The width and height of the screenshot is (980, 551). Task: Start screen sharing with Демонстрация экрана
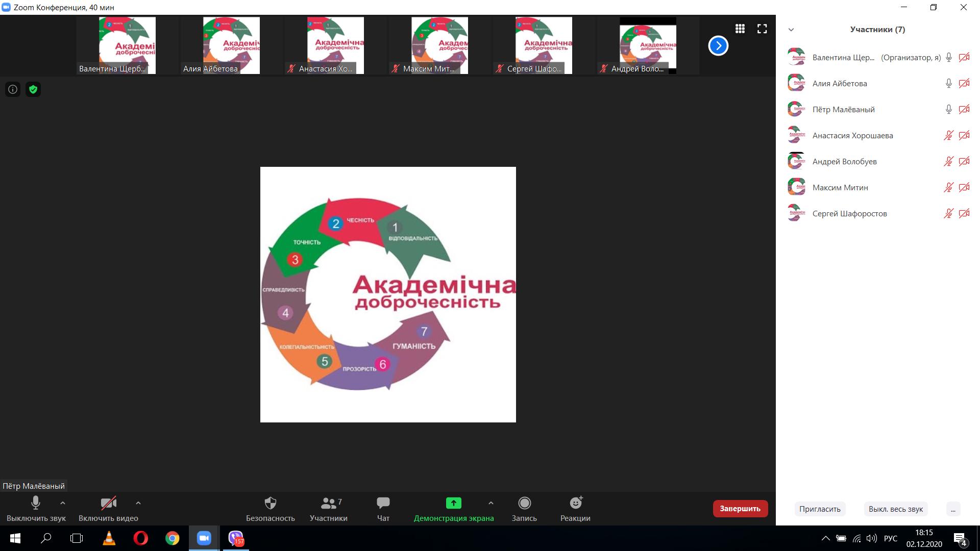[x=453, y=504]
